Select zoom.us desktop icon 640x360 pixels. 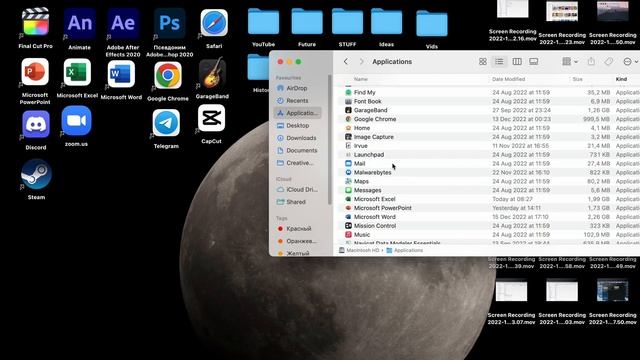click(x=76, y=121)
